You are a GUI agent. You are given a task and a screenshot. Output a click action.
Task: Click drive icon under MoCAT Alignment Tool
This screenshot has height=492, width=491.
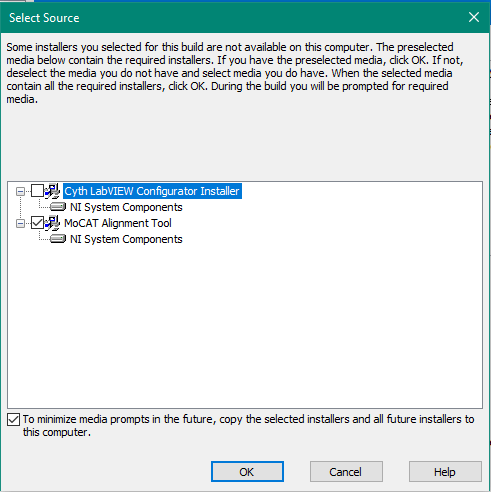pyautogui.click(x=58, y=239)
